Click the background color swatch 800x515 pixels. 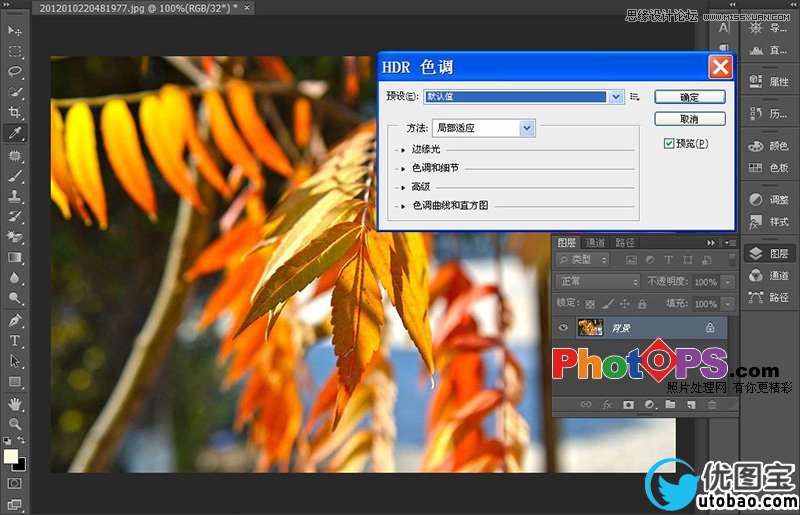click(21, 465)
